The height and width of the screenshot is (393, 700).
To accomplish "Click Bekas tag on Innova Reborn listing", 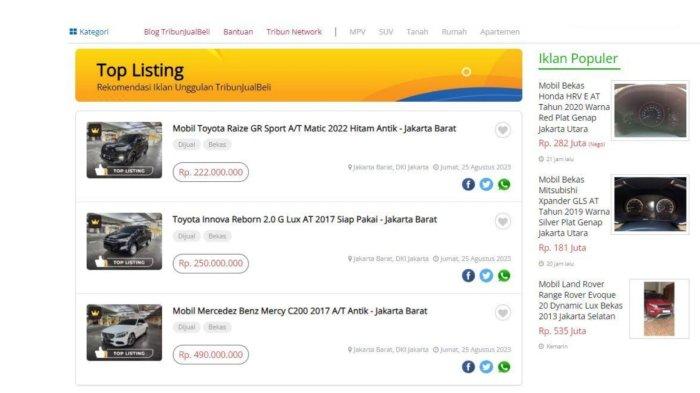I will 217,236.
